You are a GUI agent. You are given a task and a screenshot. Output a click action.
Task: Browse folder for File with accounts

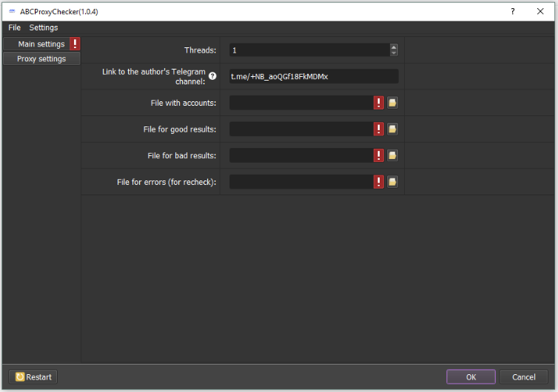coord(392,103)
